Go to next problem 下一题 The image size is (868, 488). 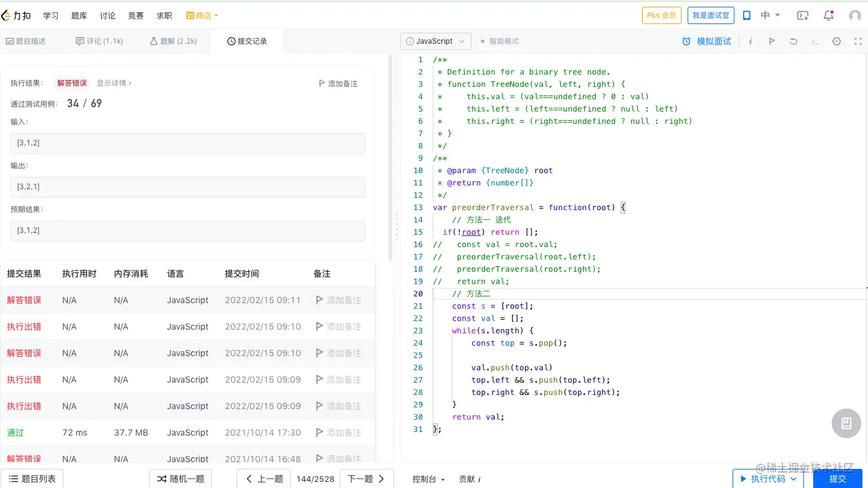(x=367, y=479)
